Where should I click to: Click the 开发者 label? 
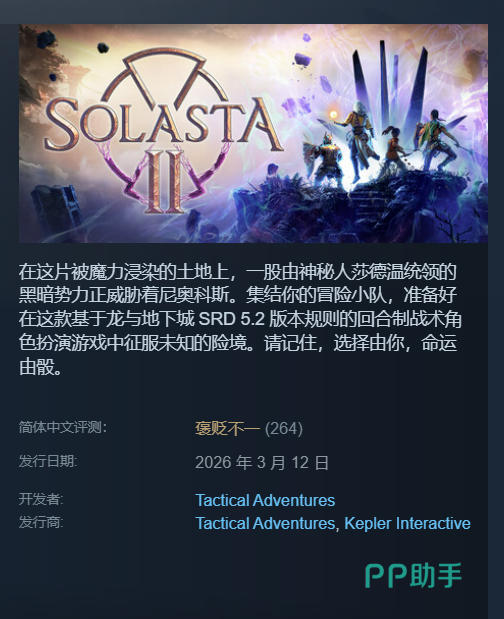41,499
